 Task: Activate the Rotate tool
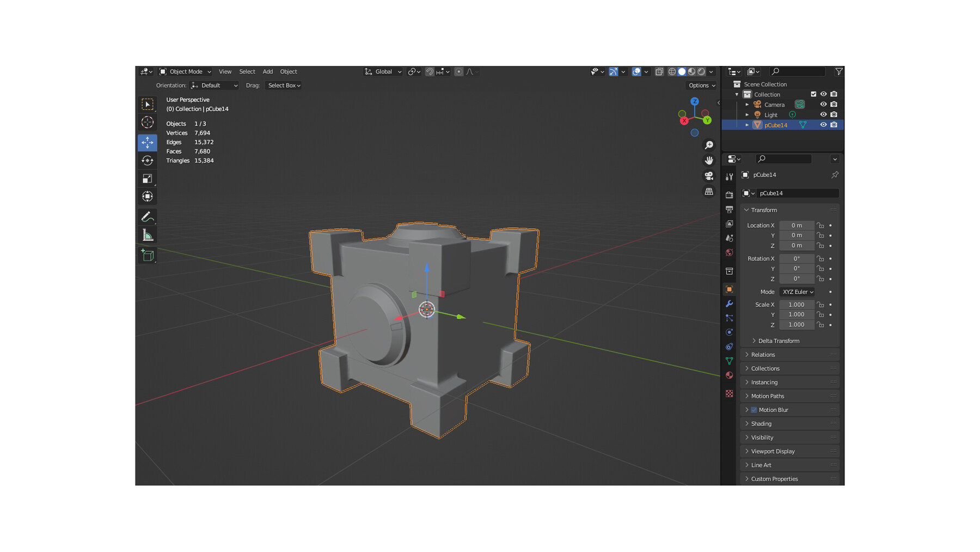tap(147, 160)
